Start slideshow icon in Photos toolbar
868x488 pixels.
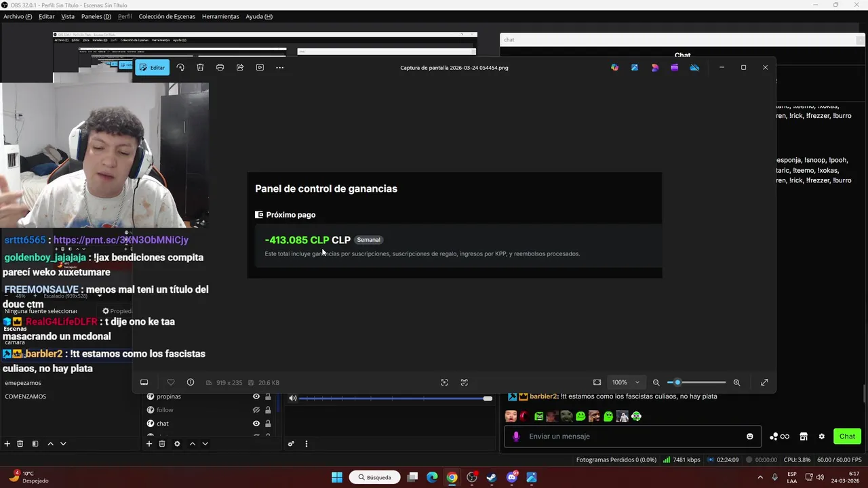260,68
